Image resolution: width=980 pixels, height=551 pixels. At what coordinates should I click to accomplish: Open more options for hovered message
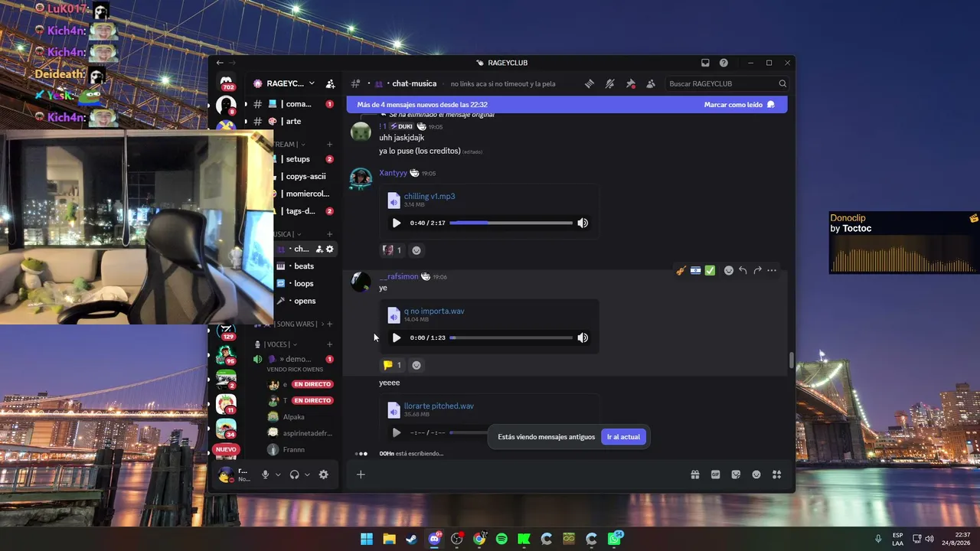coord(772,270)
